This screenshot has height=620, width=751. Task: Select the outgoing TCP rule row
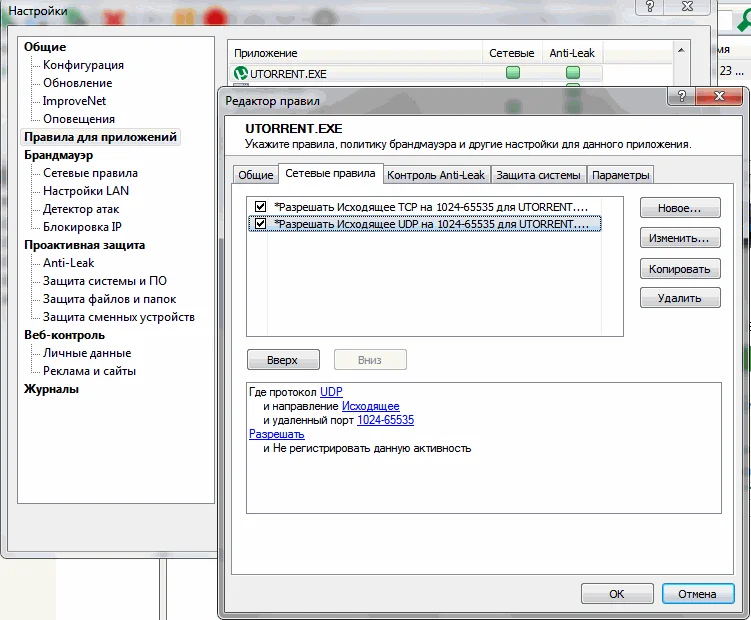pyautogui.click(x=425, y=207)
